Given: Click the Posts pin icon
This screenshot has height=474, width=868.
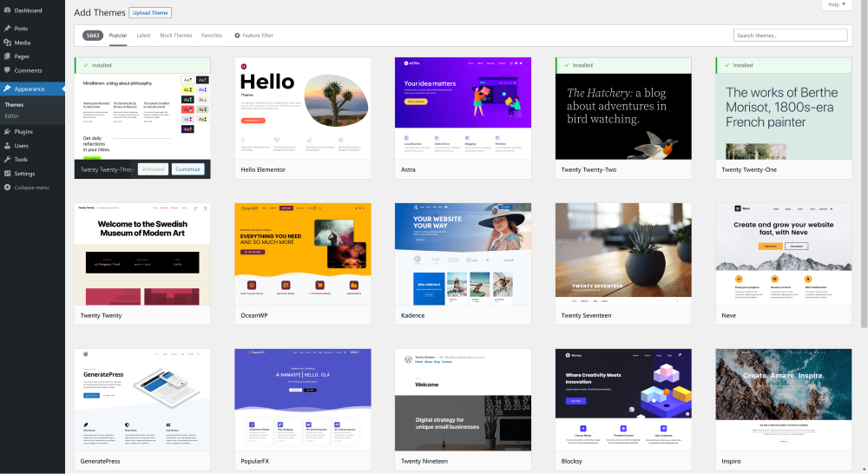Looking at the screenshot, I should (7, 29).
